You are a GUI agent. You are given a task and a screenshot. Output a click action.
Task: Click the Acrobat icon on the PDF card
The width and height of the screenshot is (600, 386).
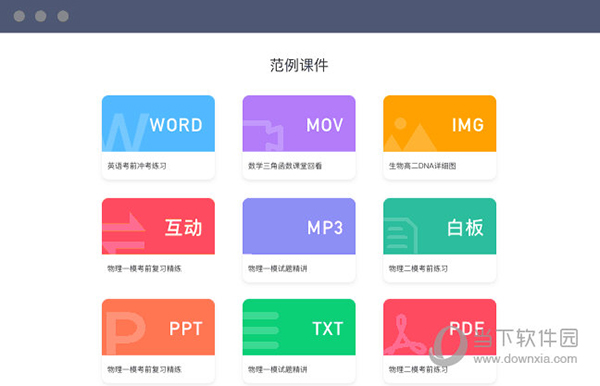coord(405,334)
